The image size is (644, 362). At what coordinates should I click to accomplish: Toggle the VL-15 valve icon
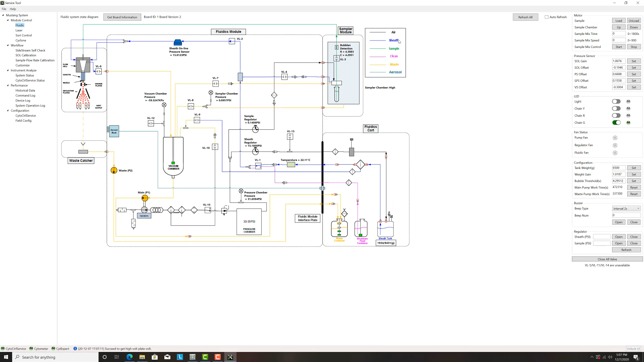[x=208, y=210]
